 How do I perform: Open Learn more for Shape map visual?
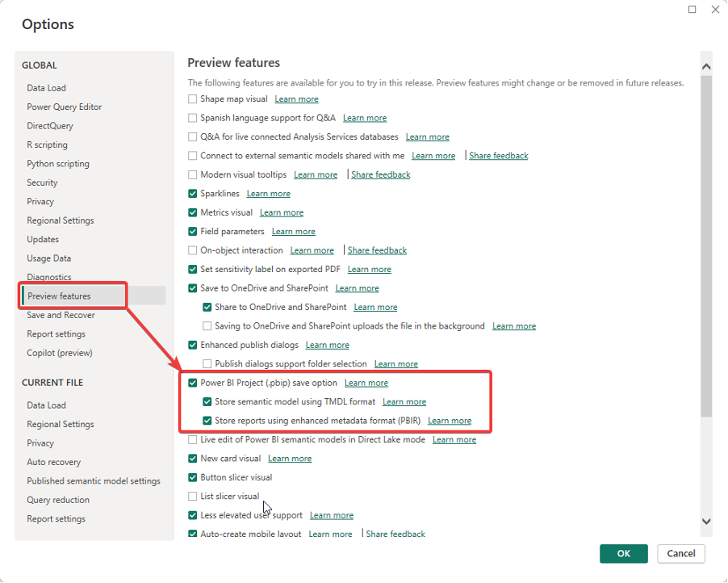297,99
